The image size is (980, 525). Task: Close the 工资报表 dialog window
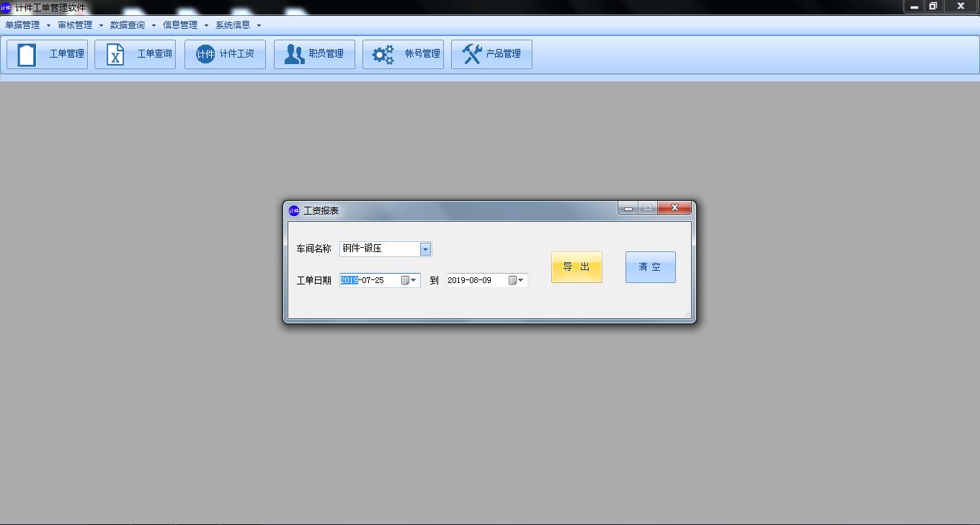tap(674, 208)
